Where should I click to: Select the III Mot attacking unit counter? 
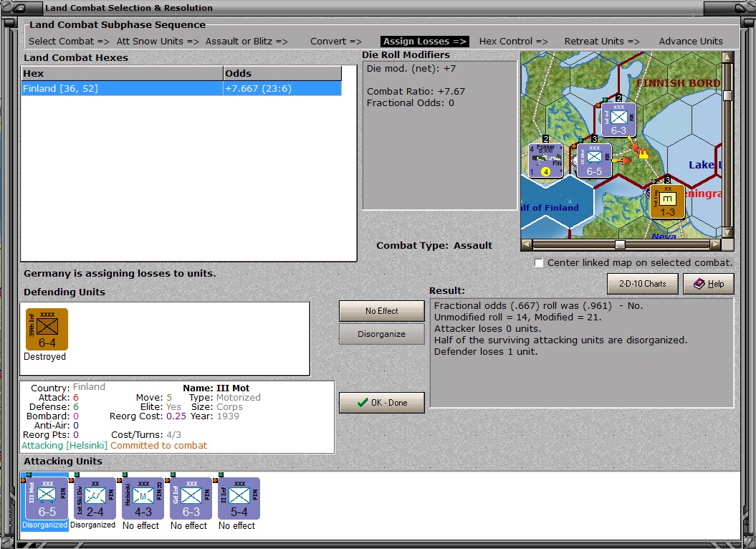point(44,498)
